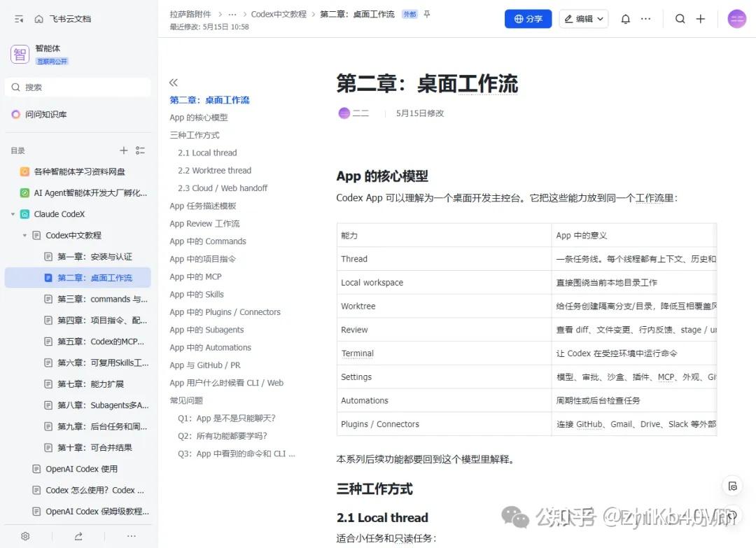756x548 pixels.
Task: Jump to outline item 2.3 Cloud / Web handoff
Action: click(x=223, y=188)
